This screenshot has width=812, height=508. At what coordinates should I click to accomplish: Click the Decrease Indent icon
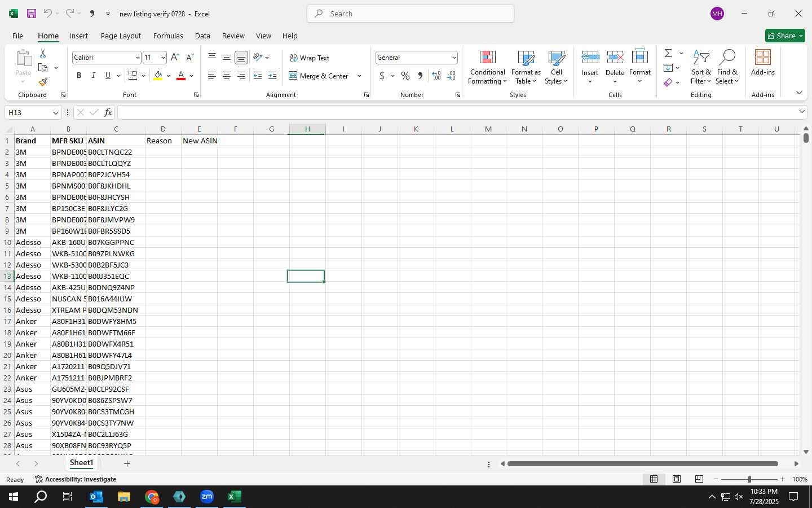(258, 76)
